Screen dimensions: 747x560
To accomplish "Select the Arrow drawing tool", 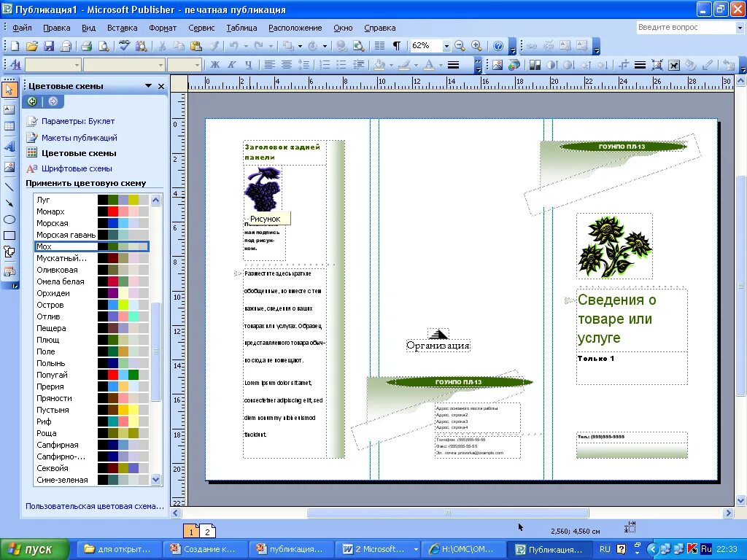I will click(x=9, y=203).
